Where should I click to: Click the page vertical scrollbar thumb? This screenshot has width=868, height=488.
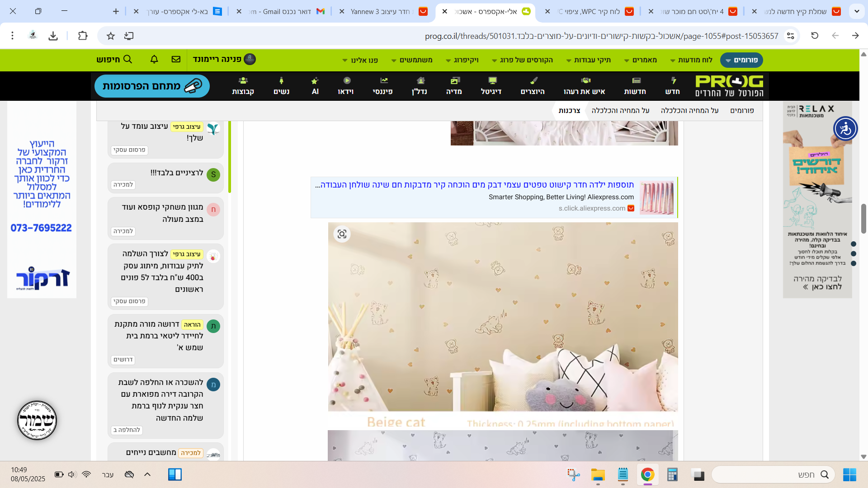click(863, 219)
